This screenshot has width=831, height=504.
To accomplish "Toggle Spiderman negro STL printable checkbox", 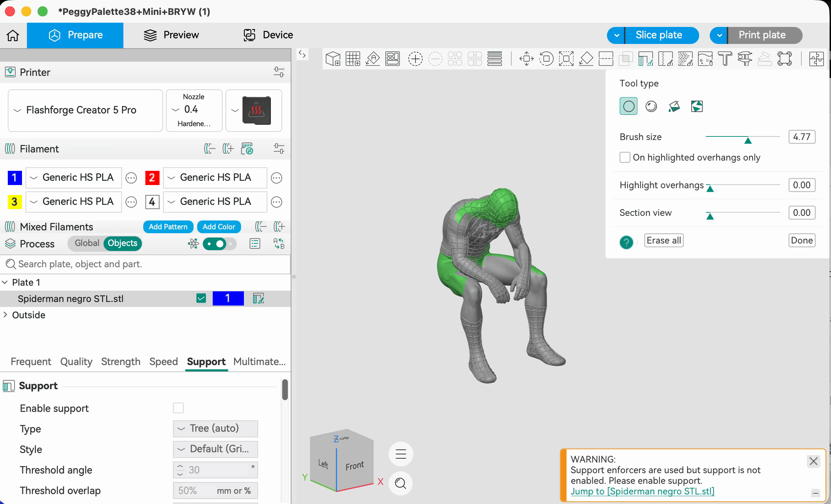I will [201, 298].
